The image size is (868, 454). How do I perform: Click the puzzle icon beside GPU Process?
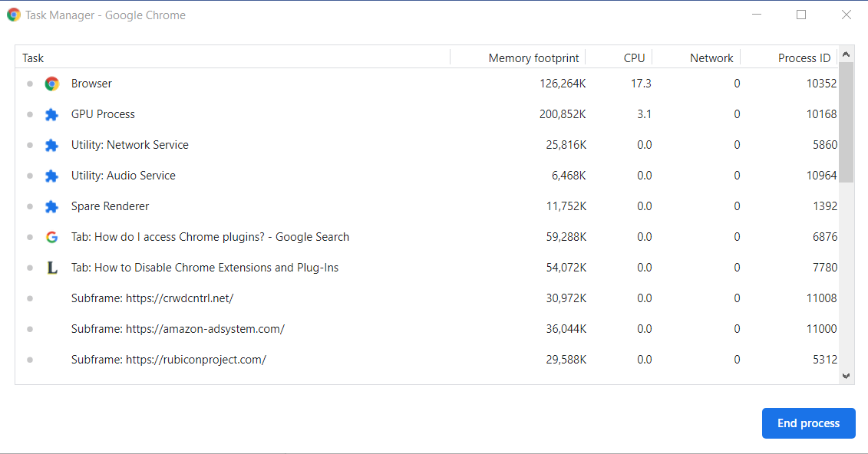point(52,114)
